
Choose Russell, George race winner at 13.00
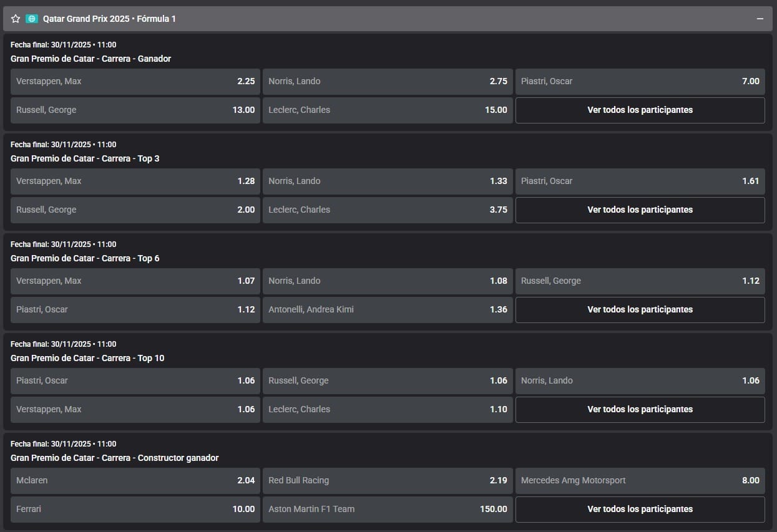pyautogui.click(x=135, y=110)
